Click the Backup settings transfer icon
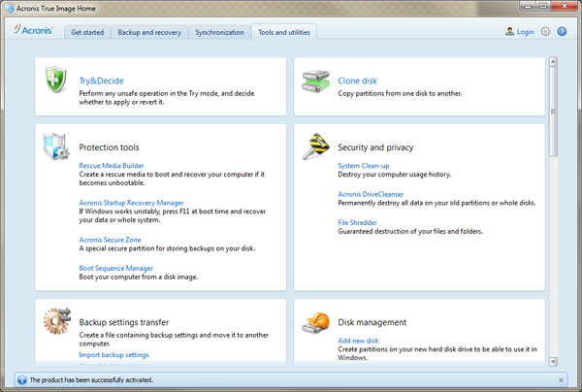The image size is (582, 392). 55,321
